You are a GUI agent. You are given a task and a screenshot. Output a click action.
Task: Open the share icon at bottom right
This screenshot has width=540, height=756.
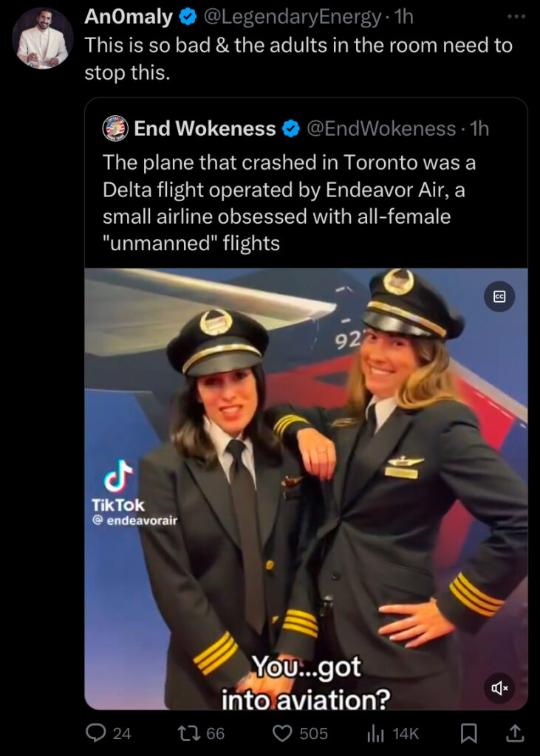tap(514, 733)
